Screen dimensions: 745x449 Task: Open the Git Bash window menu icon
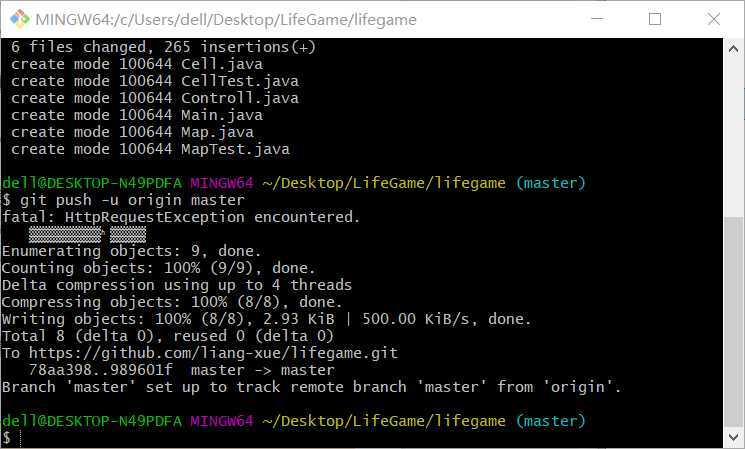pos(19,19)
